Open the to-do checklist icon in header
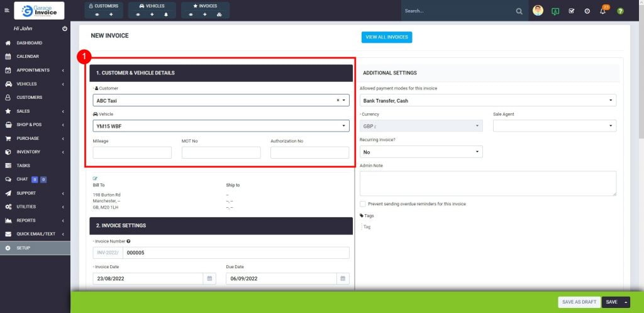Viewport: 644px width, 313px height. [571, 11]
